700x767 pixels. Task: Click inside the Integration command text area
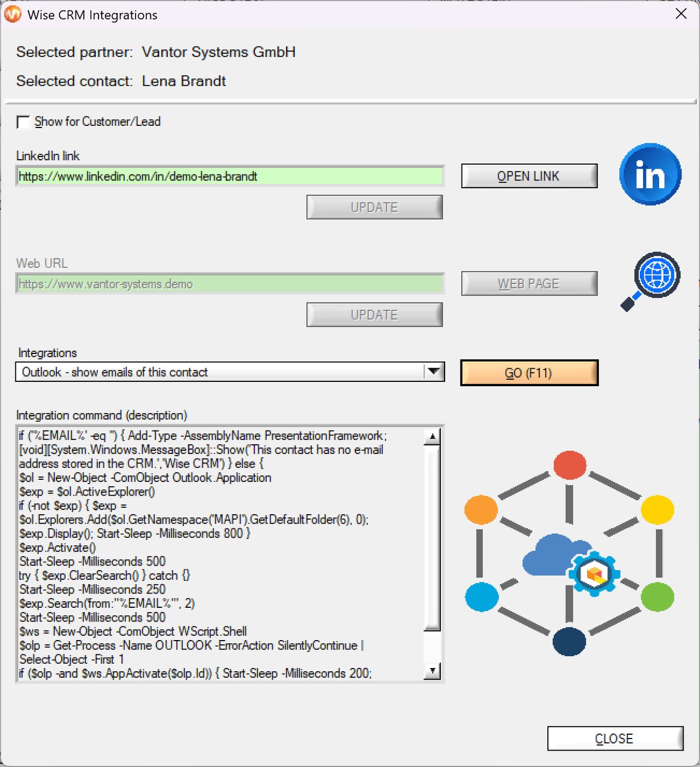point(220,554)
